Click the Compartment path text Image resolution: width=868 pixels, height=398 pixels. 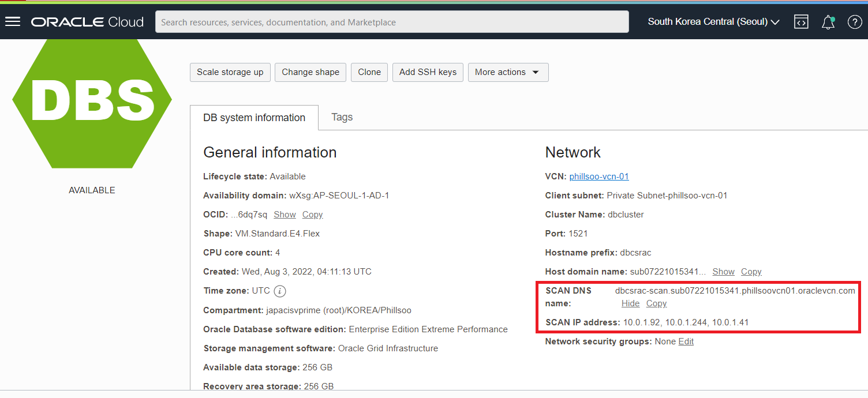(339, 310)
